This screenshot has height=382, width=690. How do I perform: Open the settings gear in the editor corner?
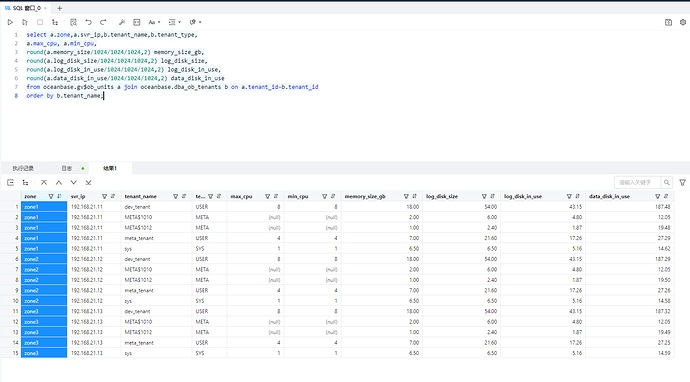coord(683,22)
